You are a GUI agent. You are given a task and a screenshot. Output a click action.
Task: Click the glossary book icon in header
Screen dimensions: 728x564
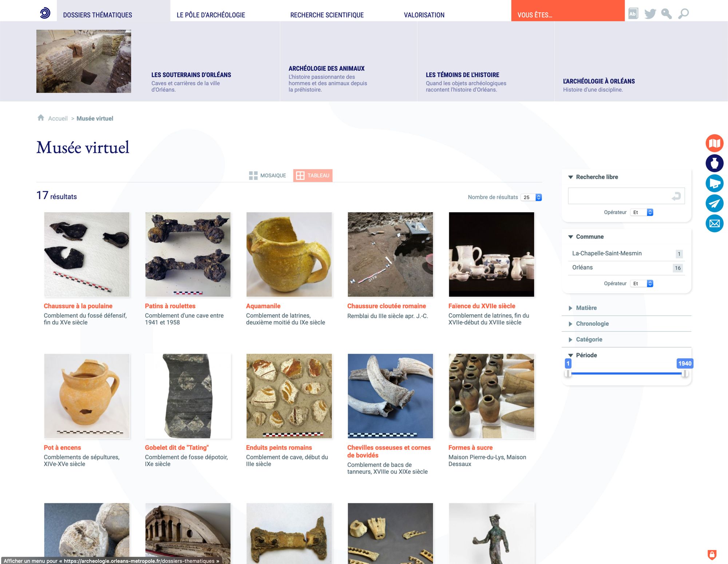pyautogui.click(x=633, y=14)
